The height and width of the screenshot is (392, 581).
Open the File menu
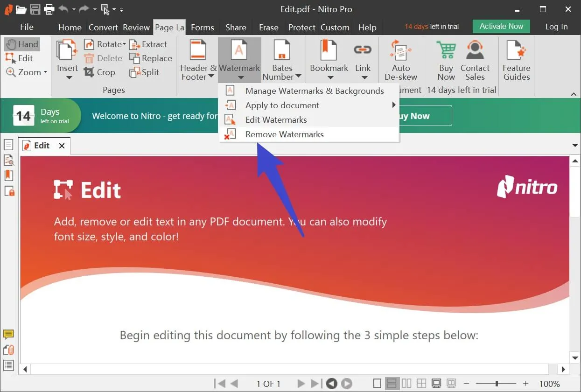click(x=27, y=27)
